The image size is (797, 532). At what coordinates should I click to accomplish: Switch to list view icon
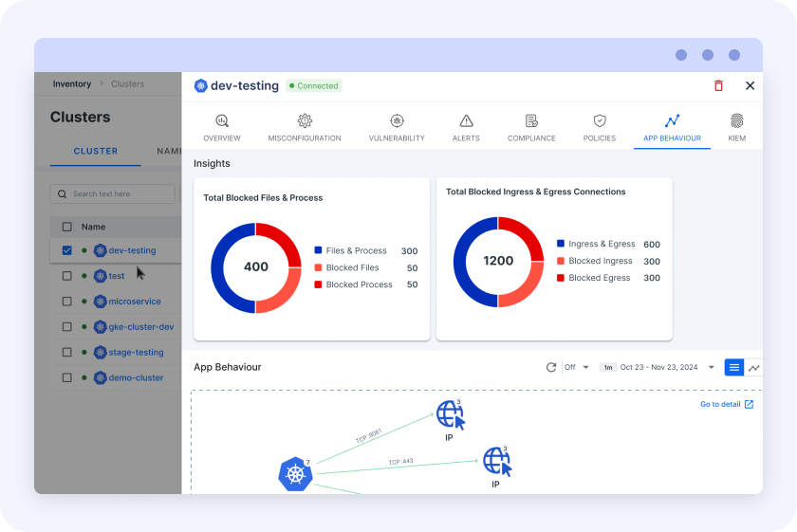pos(734,367)
